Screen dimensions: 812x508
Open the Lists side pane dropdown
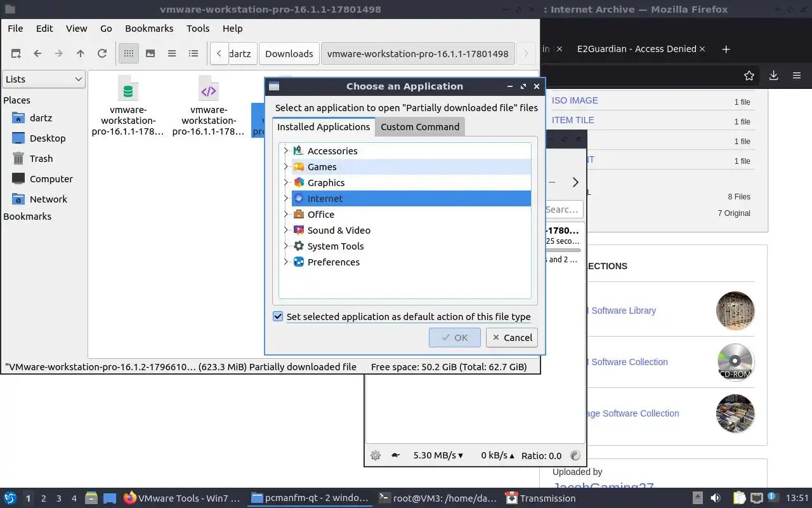(43, 79)
